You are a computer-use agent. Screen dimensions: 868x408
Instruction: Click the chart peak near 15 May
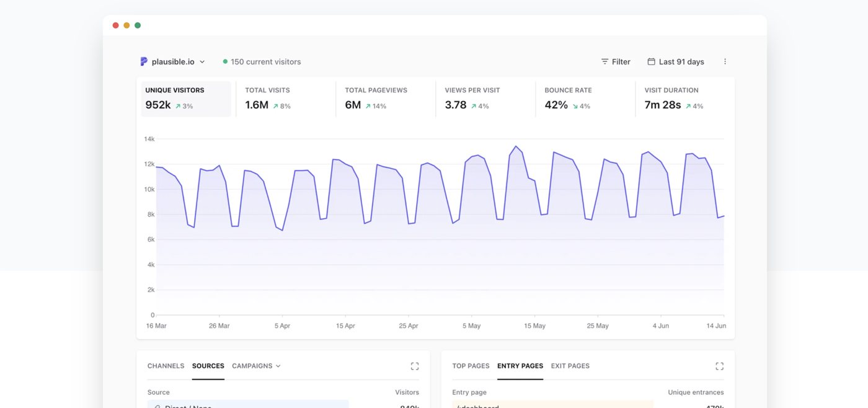(x=515, y=146)
